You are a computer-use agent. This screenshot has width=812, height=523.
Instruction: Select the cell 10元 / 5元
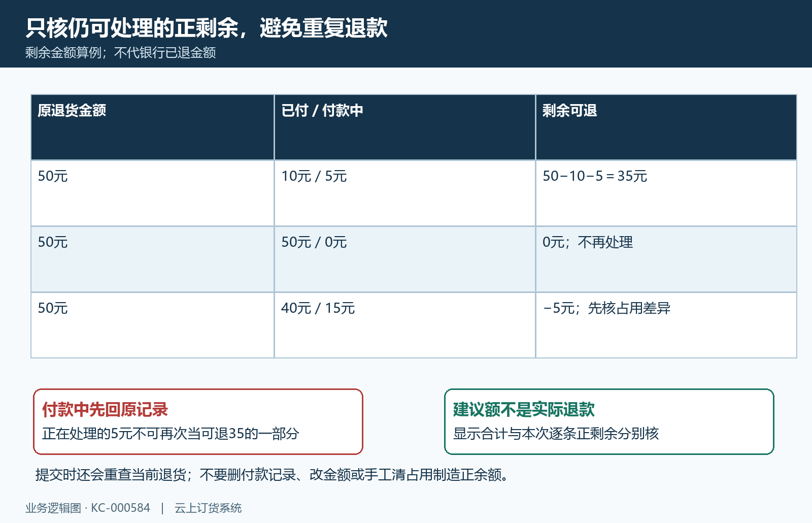(404, 193)
